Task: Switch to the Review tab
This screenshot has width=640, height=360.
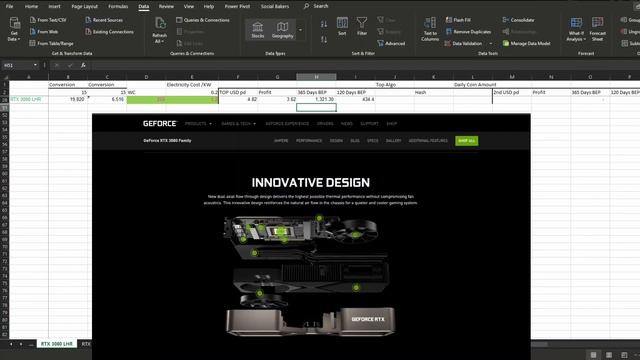Action: click(166, 7)
